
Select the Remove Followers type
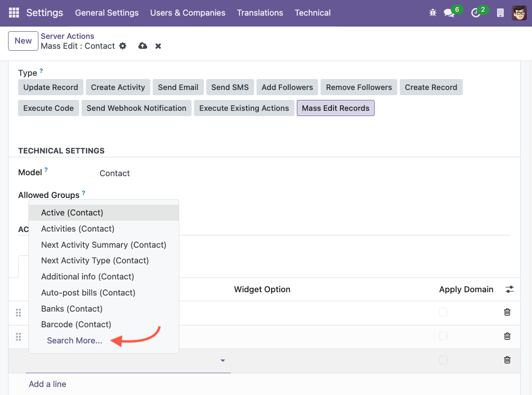coord(359,88)
